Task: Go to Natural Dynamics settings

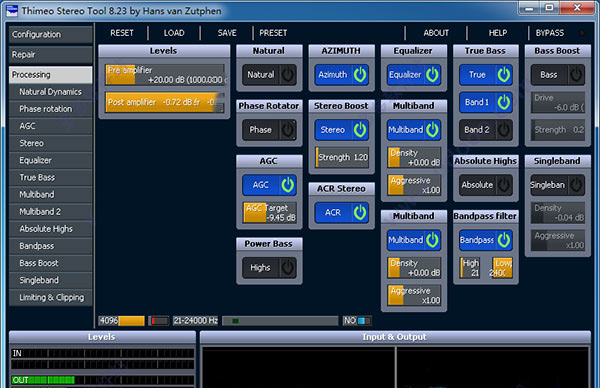Action: pos(50,92)
